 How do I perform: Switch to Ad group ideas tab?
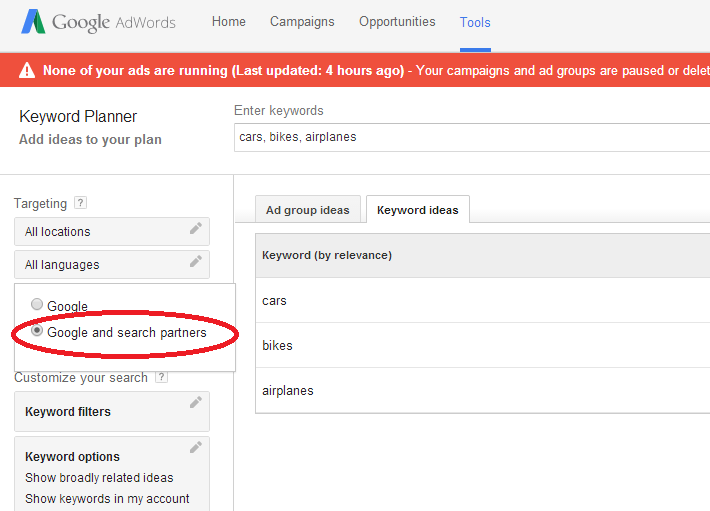click(x=307, y=210)
